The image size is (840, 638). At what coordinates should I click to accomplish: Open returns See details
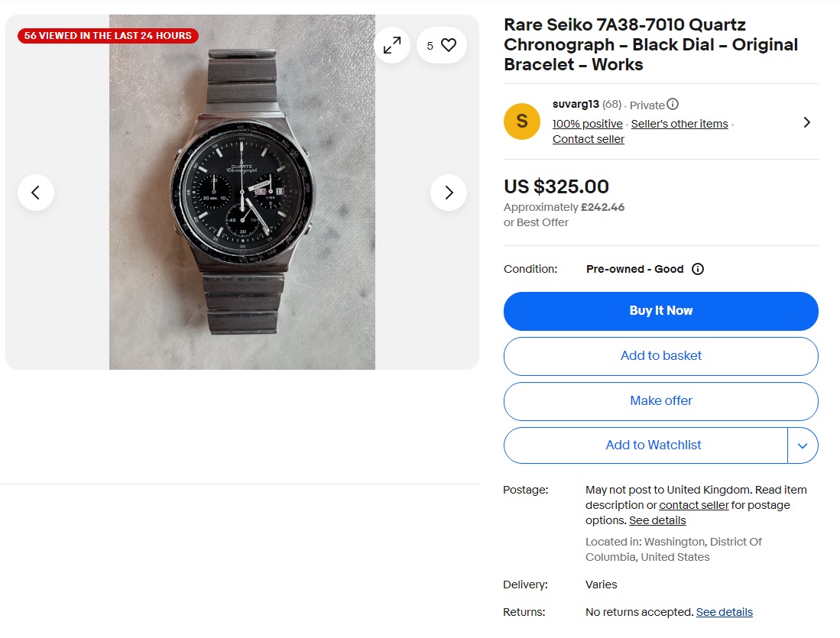[724, 611]
